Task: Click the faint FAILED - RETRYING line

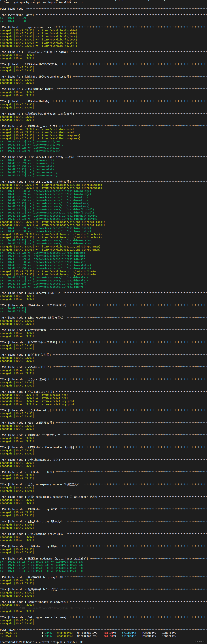Action: pyautogui.click(x=48, y=608)
